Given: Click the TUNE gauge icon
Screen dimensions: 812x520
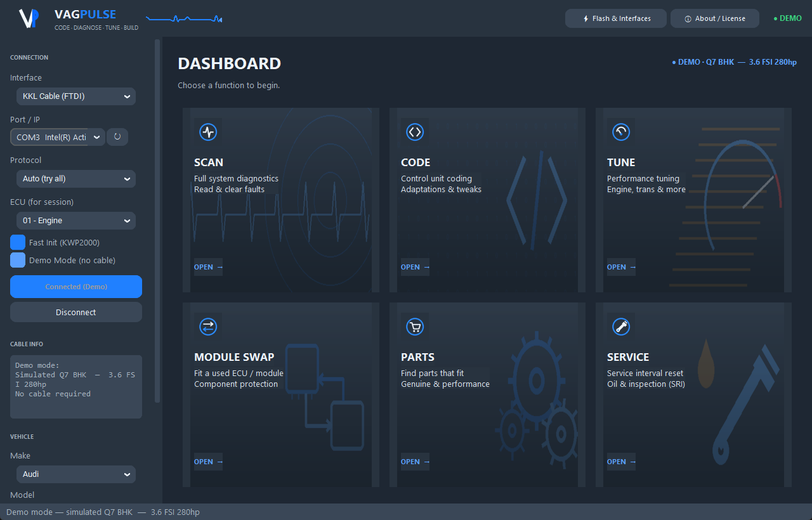Looking at the screenshot, I should [x=621, y=132].
